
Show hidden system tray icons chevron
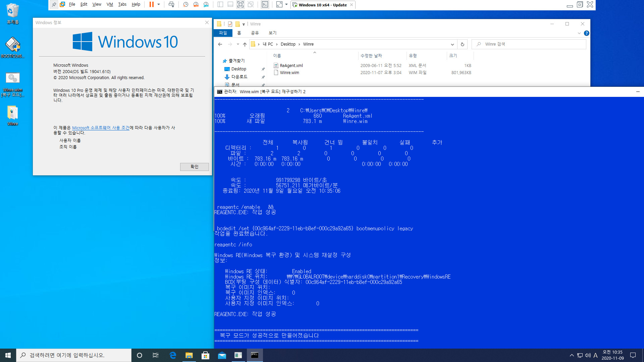pos(572,355)
